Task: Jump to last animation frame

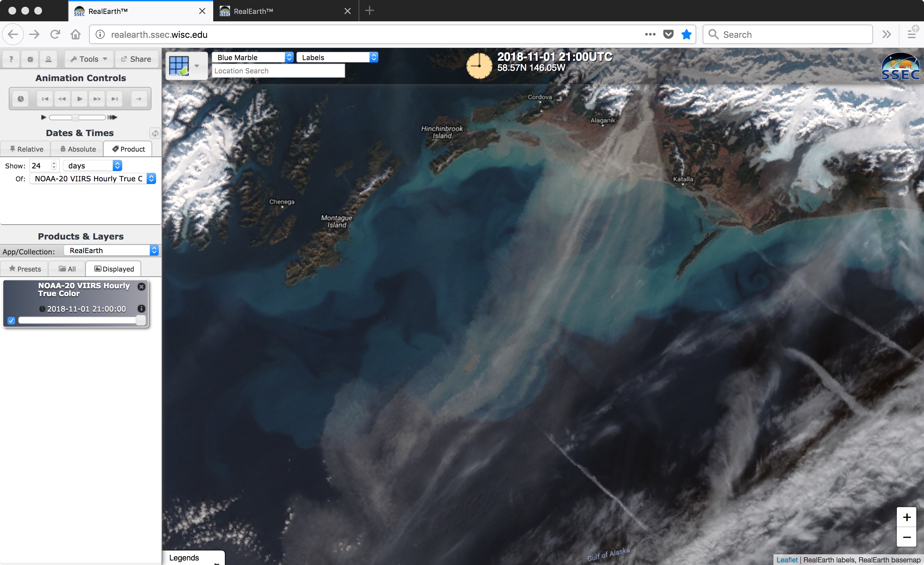Action: click(114, 99)
